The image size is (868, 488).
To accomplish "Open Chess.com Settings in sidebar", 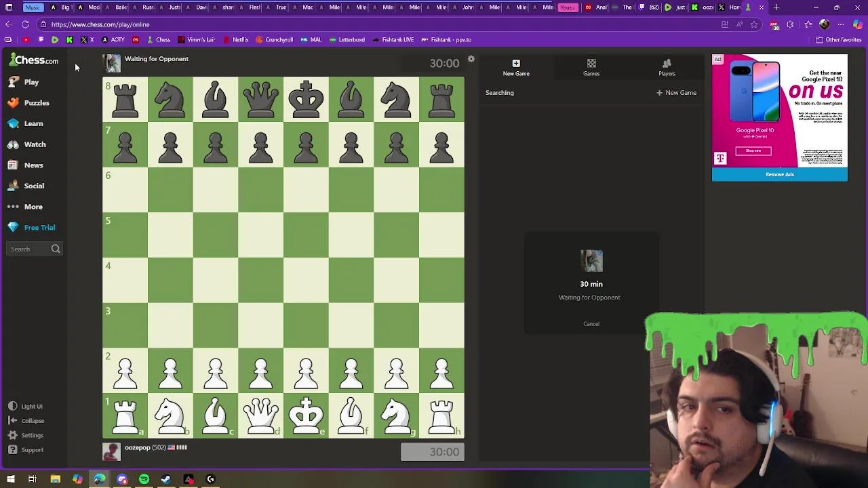I will tap(26, 435).
